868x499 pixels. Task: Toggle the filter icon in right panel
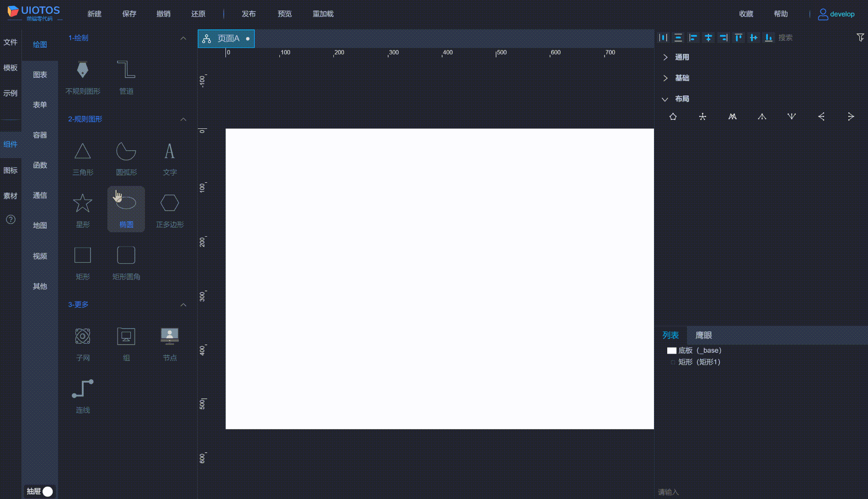point(859,37)
